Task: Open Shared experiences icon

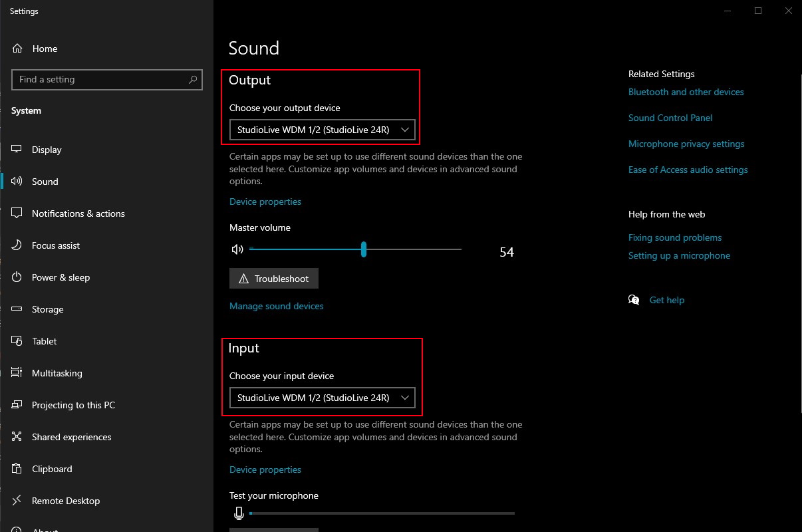Action: pyautogui.click(x=17, y=437)
